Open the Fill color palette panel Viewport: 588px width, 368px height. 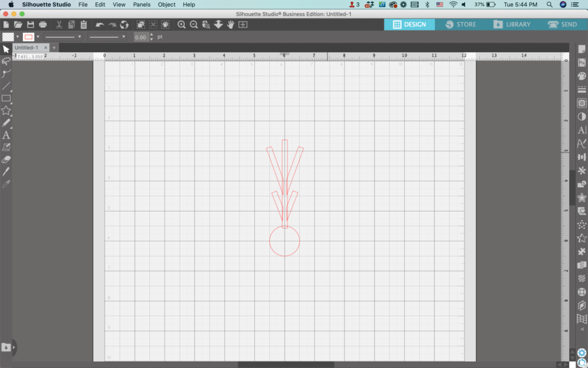click(x=582, y=76)
